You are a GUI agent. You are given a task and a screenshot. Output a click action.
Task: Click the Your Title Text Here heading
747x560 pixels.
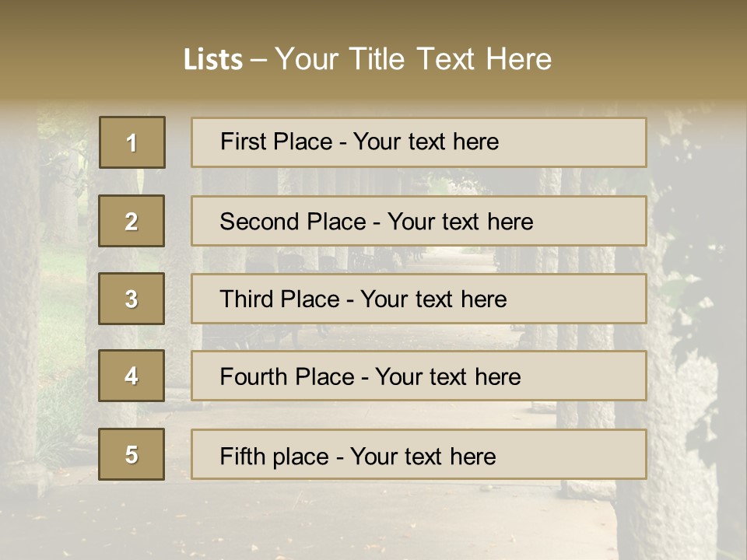[x=413, y=59]
